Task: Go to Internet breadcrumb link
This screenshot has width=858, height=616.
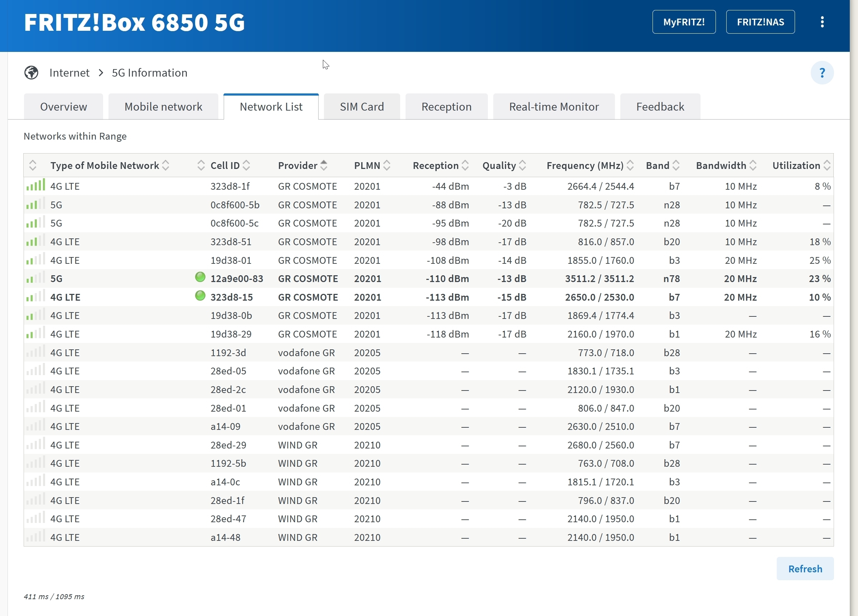Action: [69, 73]
